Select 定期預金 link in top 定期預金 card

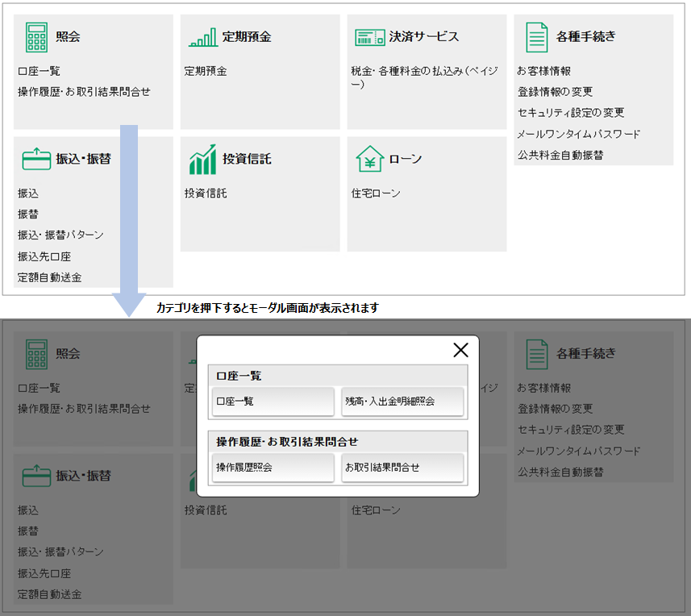pyautogui.click(x=206, y=71)
